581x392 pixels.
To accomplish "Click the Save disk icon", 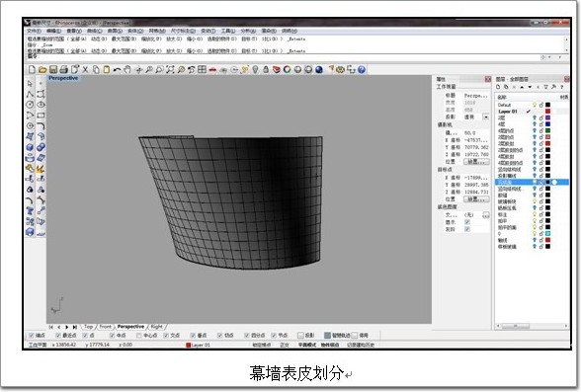I will click(53, 69).
